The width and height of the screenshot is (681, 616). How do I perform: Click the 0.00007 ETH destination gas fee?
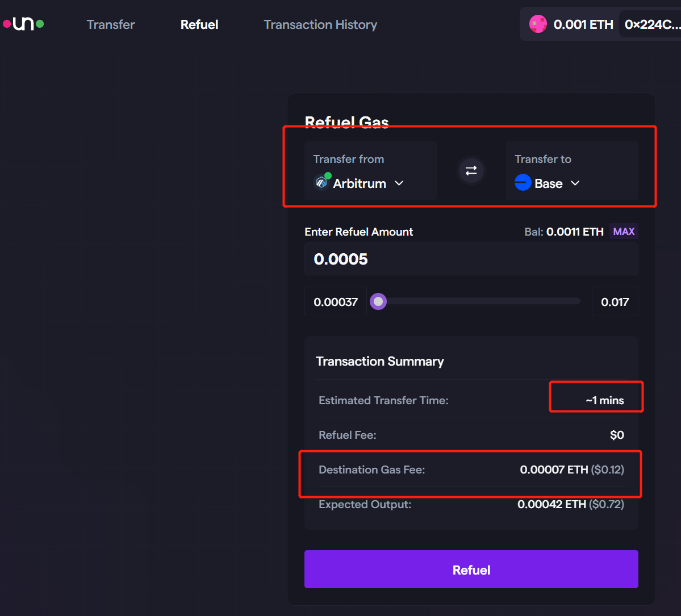(571, 470)
